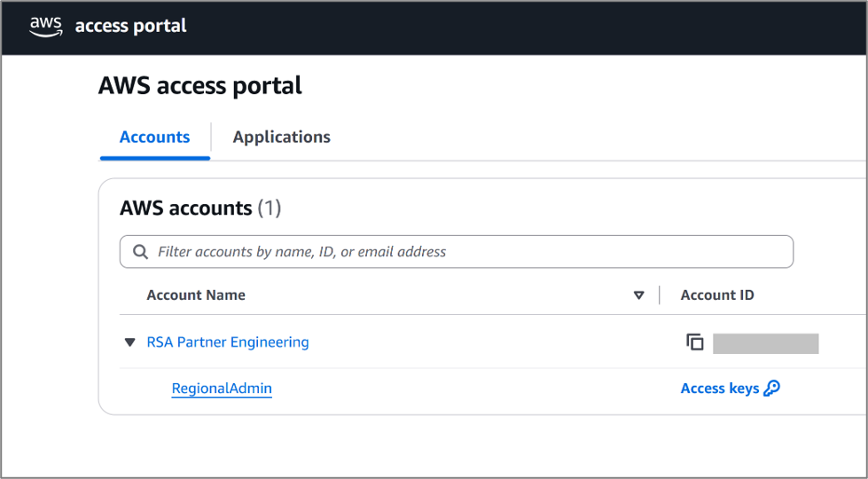The image size is (868, 479).
Task: Click the AWS accounts (1) heading
Action: point(200,208)
